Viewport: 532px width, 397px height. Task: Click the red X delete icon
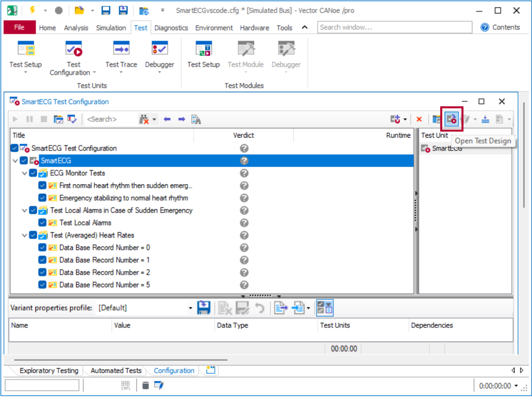click(419, 119)
